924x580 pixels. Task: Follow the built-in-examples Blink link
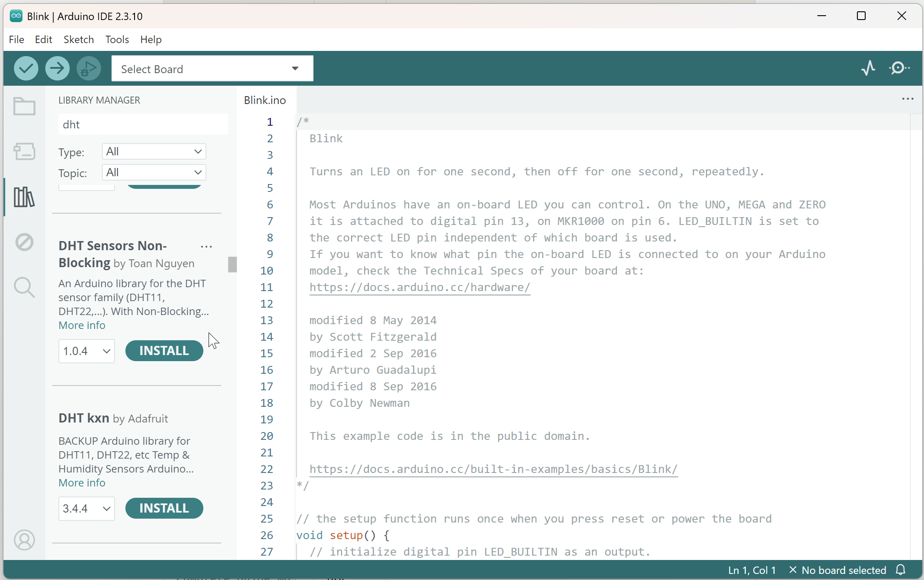click(493, 469)
